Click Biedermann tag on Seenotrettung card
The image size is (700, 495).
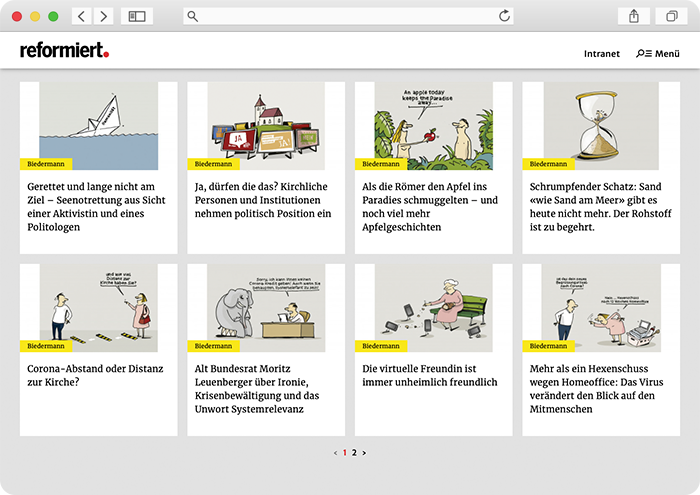[46, 164]
